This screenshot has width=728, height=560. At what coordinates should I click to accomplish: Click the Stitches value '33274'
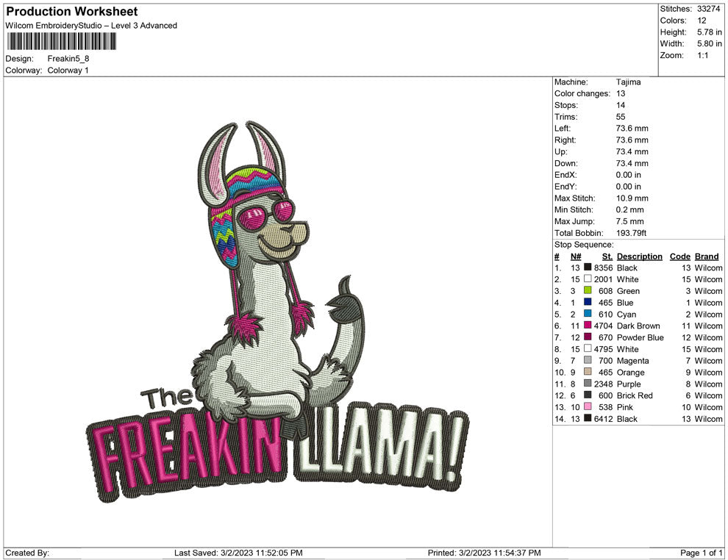(x=708, y=9)
